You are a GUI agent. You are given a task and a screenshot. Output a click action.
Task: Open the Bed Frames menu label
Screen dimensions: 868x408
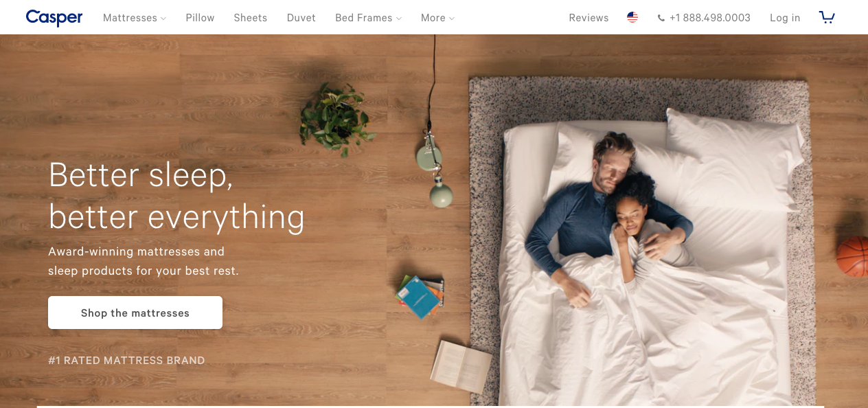364,18
